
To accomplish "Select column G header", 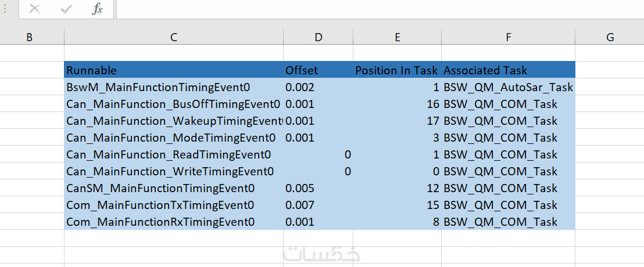I will [x=610, y=37].
